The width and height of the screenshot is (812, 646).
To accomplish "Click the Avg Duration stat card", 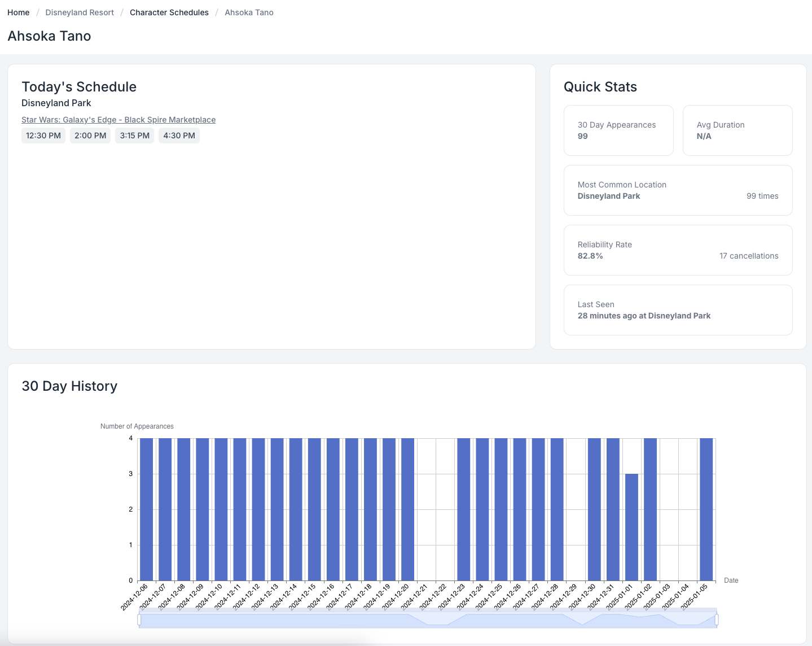I will click(x=738, y=130).
